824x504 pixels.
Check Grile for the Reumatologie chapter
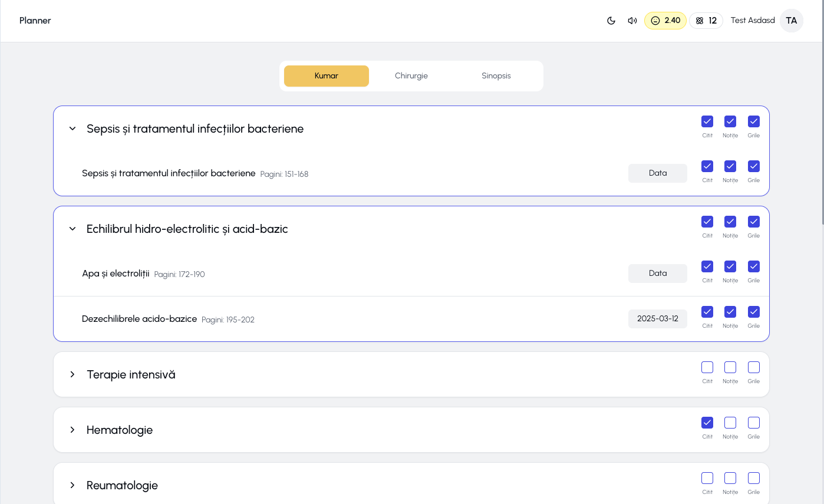click(x=753, y=478)
